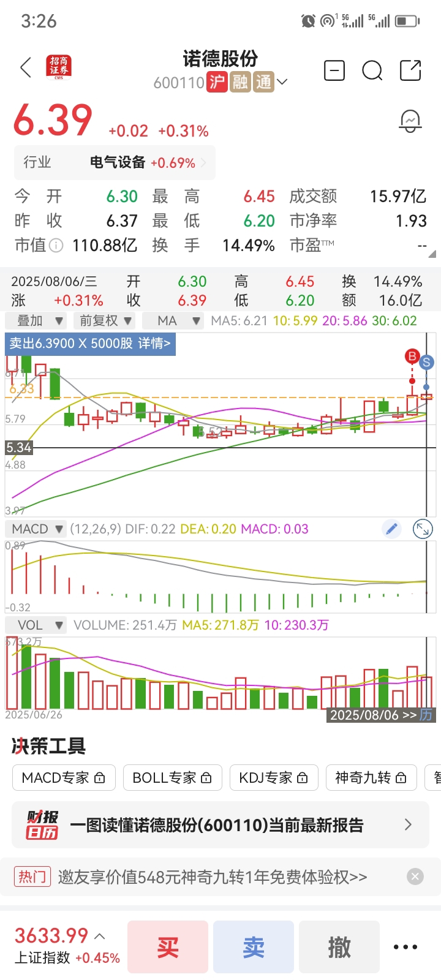Image resolution: width=441 pixels, height=980 pixels.
Task: Tap the minus watchlist icon in header
Action: click(334, 70)
